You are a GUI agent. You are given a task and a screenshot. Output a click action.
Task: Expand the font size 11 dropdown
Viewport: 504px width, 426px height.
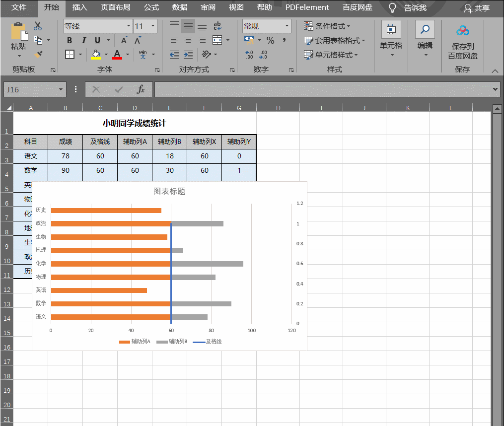[153, 26]
